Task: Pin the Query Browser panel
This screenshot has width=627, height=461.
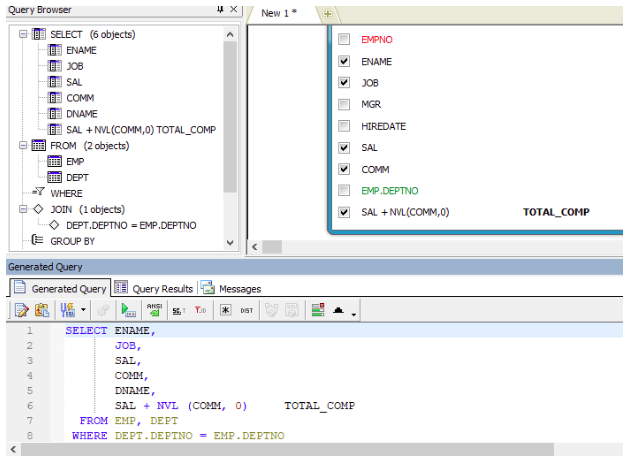Action: (x=220, y=9)
